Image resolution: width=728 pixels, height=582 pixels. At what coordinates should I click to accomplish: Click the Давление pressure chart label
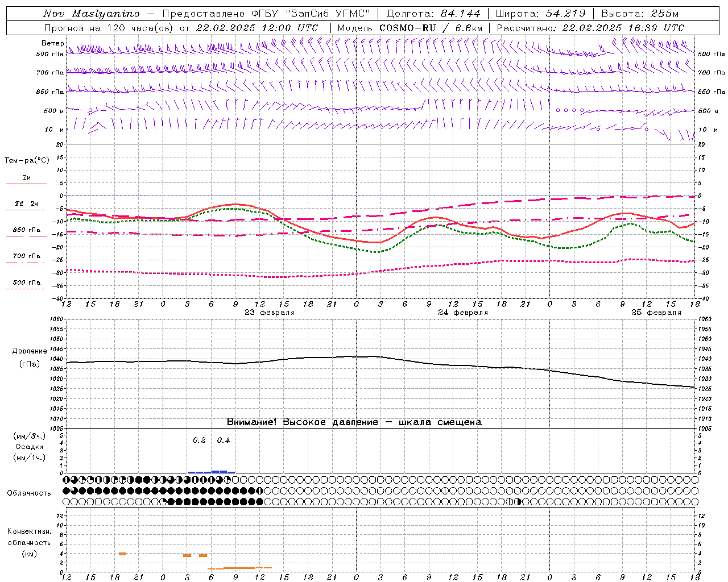(30, 351)
